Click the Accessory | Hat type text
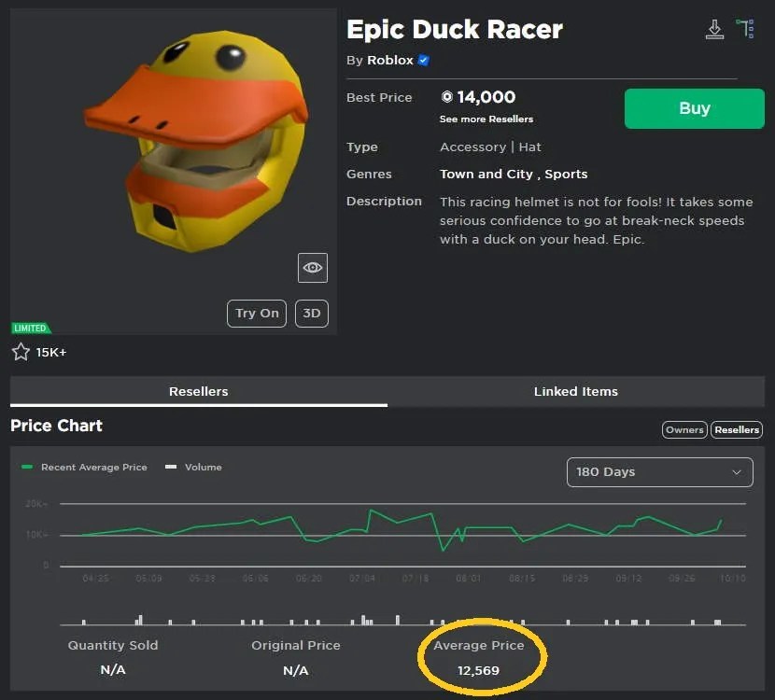The height and width of the screenshot is (700, 775). (x=490, y=147)
